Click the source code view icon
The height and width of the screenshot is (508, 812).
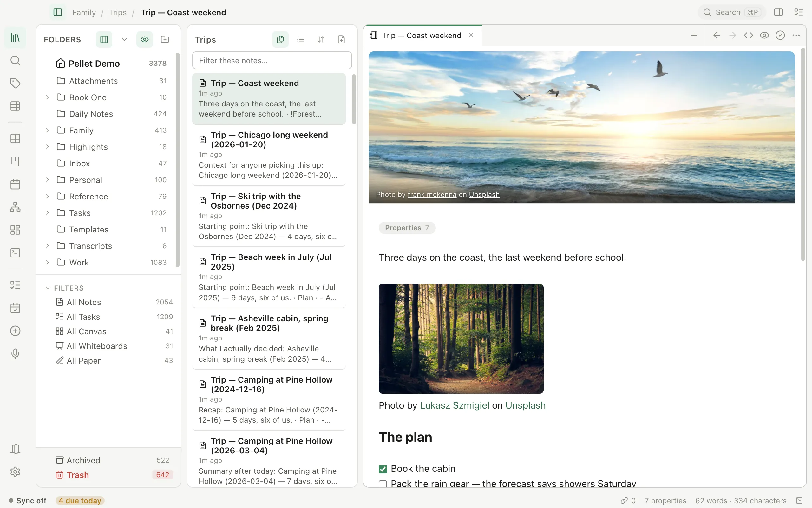(748, 35)
